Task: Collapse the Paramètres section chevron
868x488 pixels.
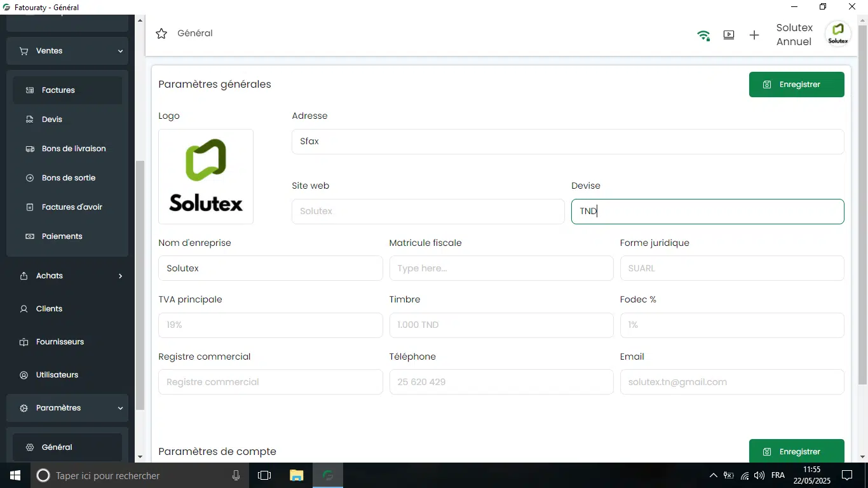Action: click(120, 409)
